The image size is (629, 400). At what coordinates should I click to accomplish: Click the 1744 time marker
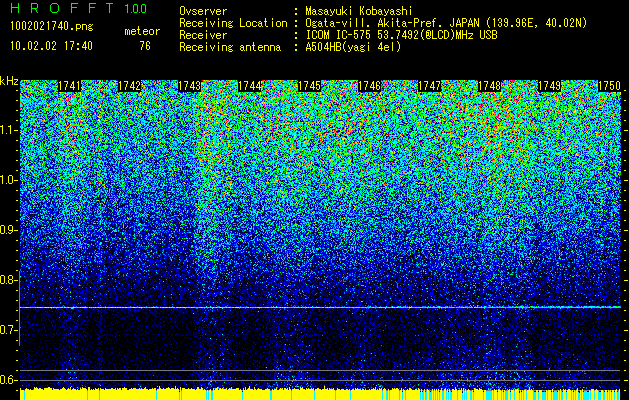tap(250, 86)
